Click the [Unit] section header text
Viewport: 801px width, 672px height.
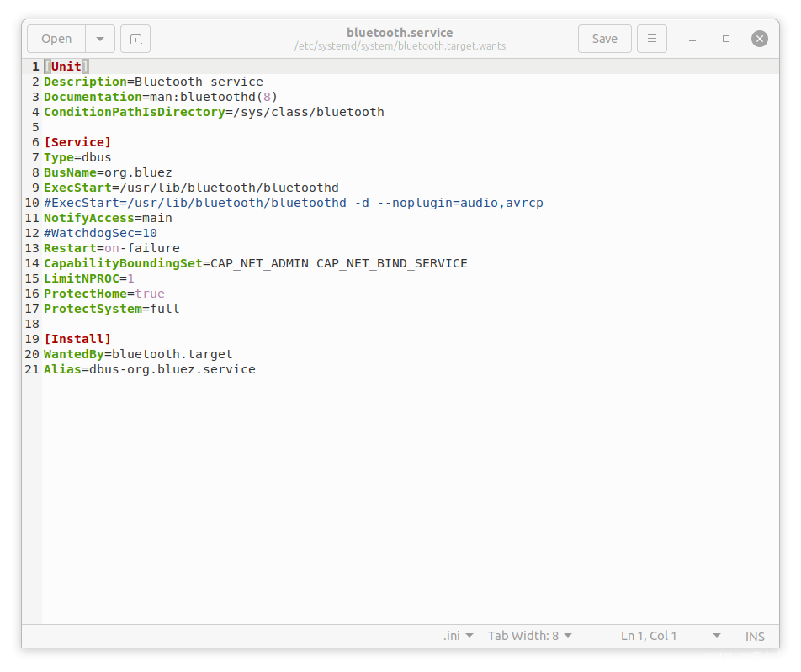pyautogui.click(x=66, y=66)
